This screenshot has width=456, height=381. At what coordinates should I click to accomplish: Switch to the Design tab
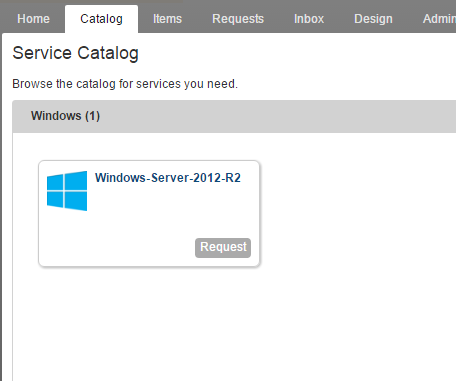tap(373, 19)
